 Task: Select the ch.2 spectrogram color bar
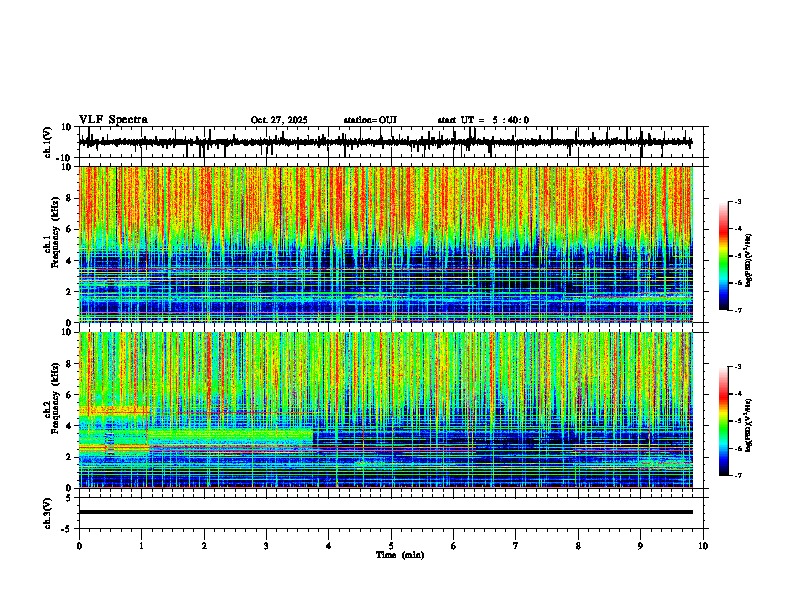tap(723, 421)
